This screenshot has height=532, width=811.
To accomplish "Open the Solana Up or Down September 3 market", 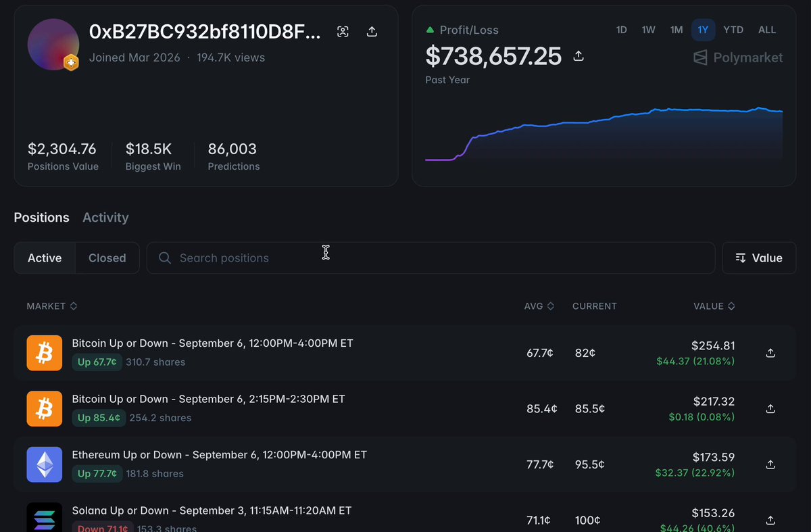I will 212,510.
